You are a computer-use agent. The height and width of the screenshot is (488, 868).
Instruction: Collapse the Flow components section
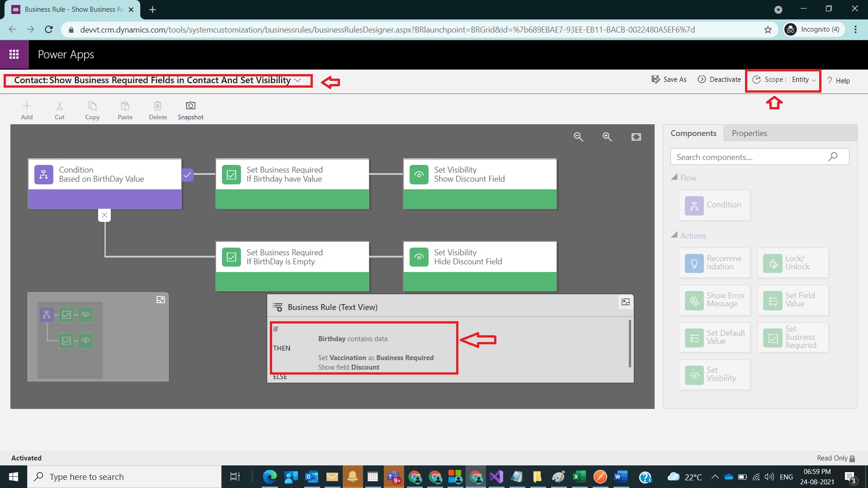tap(674, 178)
